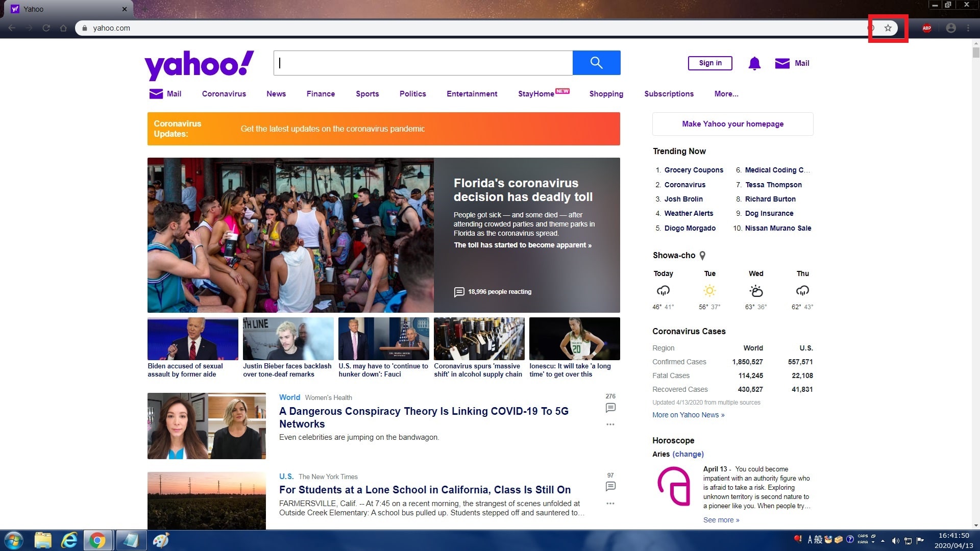Click the taskbar clock and date
This screenshot has height=551, width=980.
point(953,541)
